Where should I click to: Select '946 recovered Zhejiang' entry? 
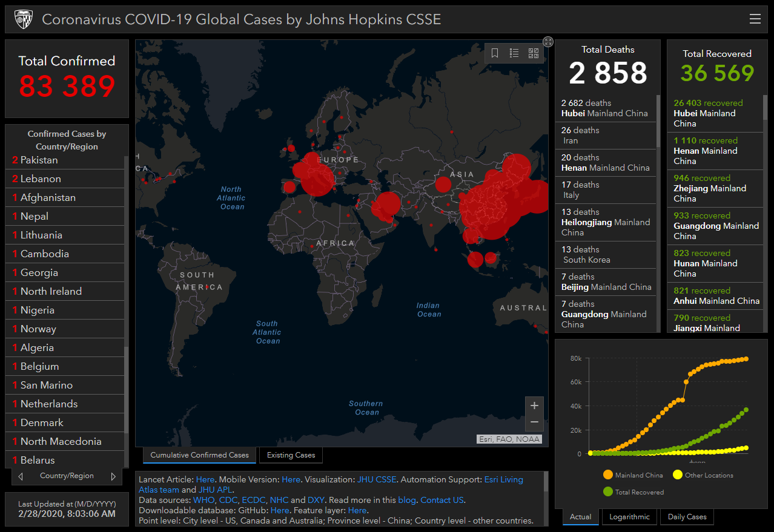[715, 188]
